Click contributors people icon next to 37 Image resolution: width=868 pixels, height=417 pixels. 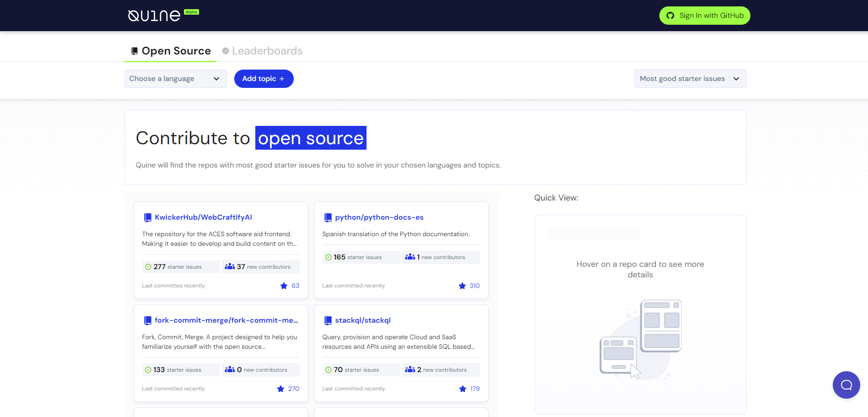coord(230,266)
